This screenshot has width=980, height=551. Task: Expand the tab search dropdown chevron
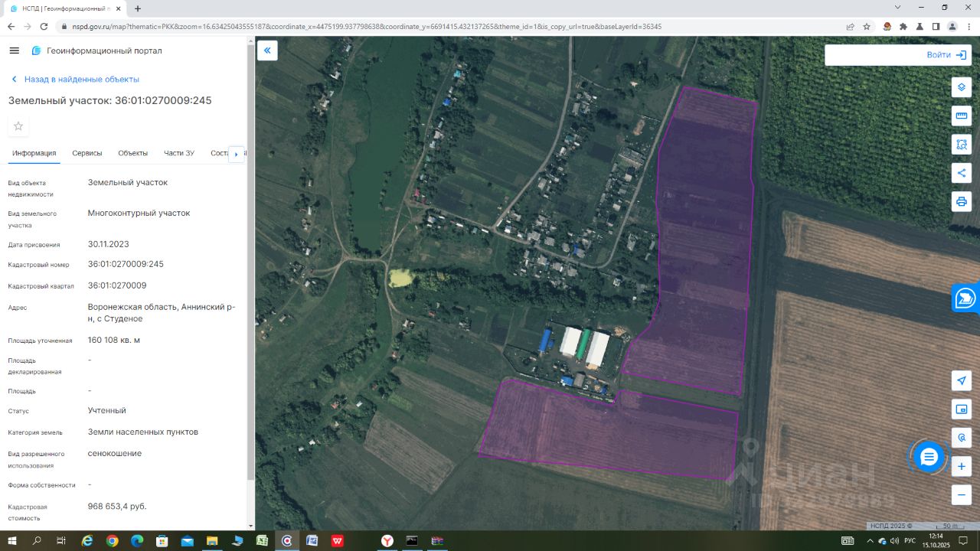[897, 7]
